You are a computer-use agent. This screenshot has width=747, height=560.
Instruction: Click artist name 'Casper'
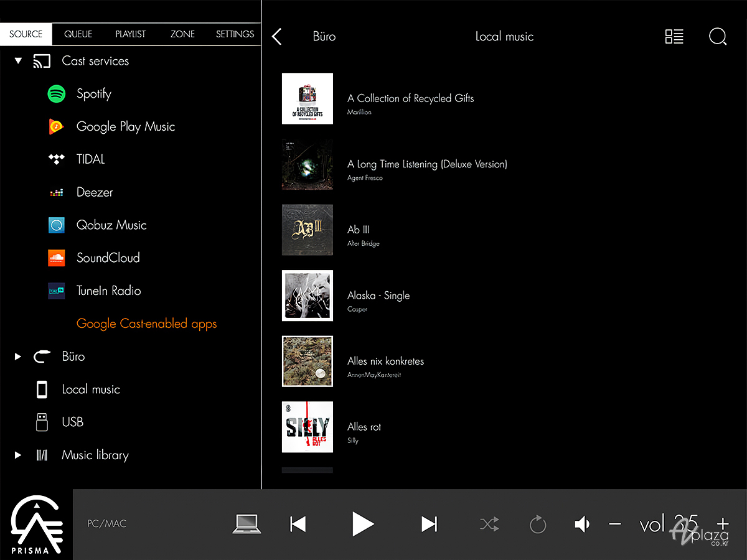pos(357,309)
